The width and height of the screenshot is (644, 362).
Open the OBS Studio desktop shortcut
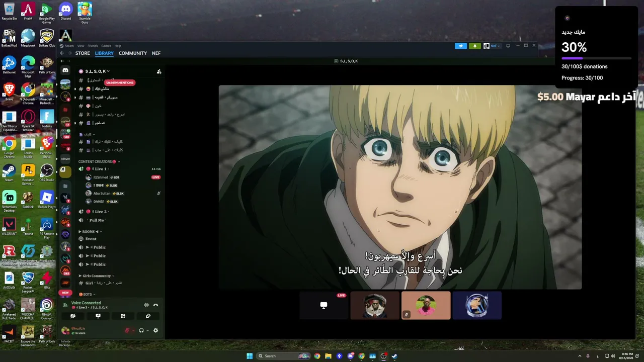(x=47, y=173)
